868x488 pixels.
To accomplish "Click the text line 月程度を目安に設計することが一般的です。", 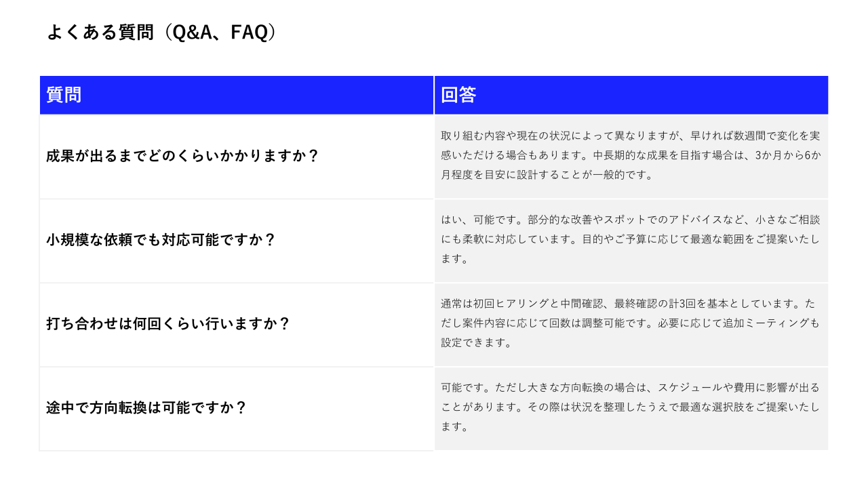I will tap(547, 174).
